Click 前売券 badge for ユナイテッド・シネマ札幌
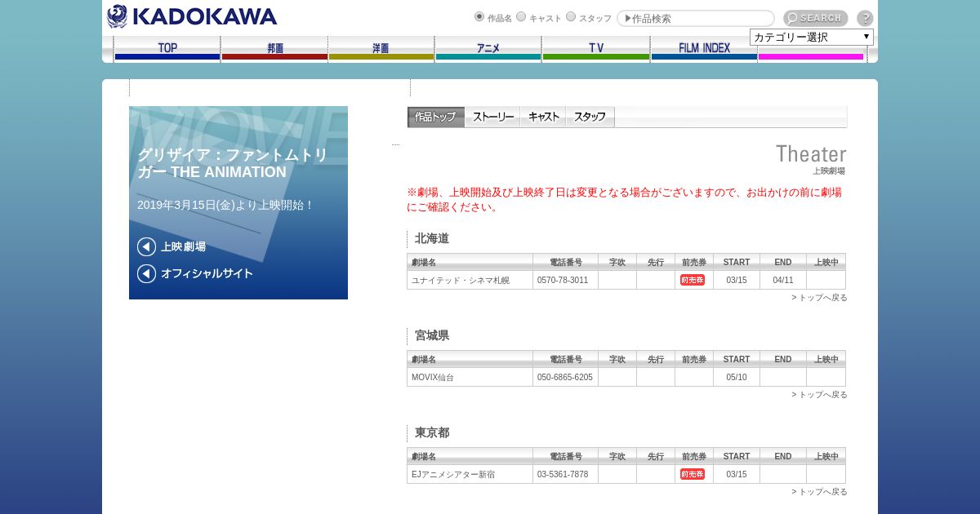980x514 pixels. pyautogui.click(x=693, y=280)
